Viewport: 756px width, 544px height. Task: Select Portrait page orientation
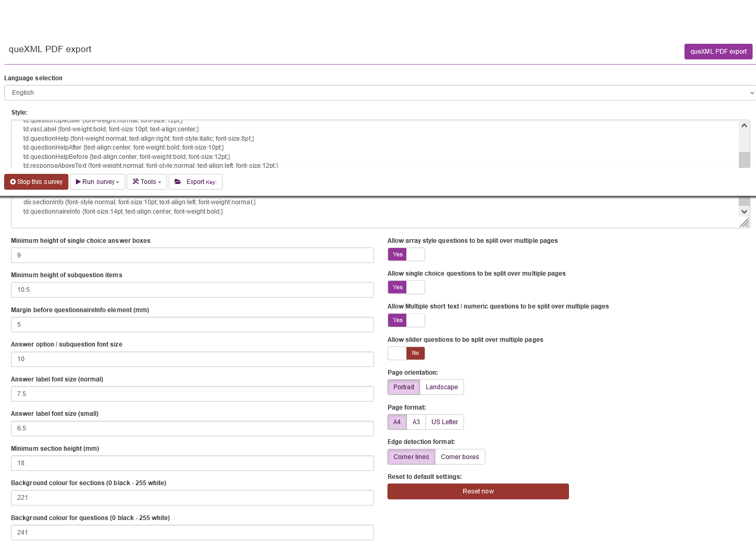(x=404, y=387)
